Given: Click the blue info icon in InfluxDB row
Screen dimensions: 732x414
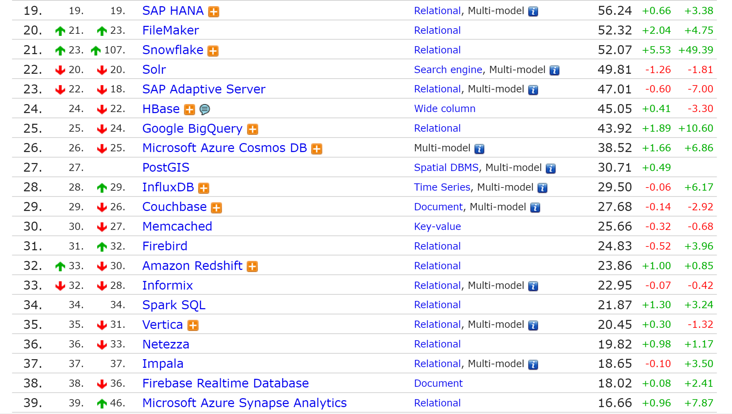Looking at the screenshot, I should point(542,188).
